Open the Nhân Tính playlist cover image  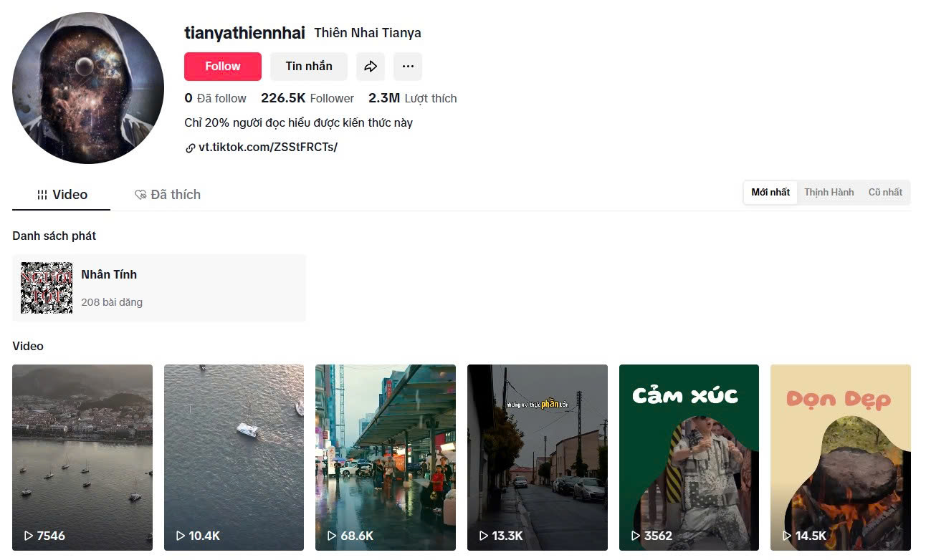[x=47, y=288]
